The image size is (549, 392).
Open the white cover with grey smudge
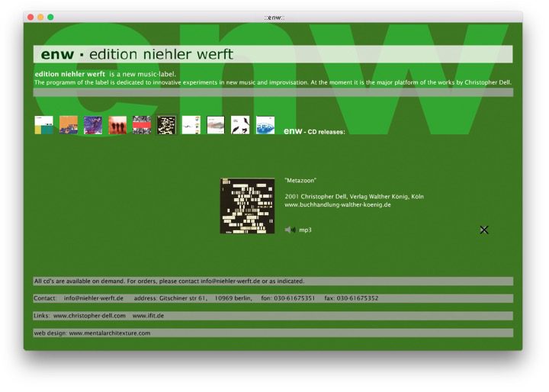[216, 125]
